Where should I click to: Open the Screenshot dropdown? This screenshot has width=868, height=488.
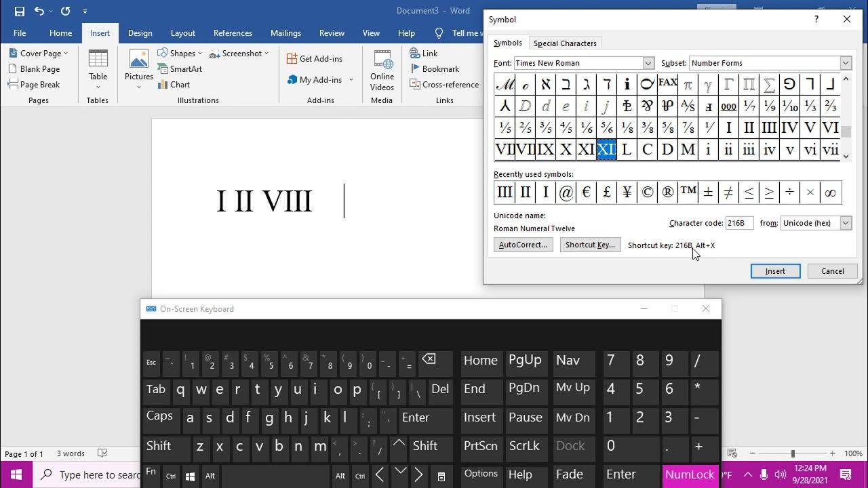click(x=239, y=54)
